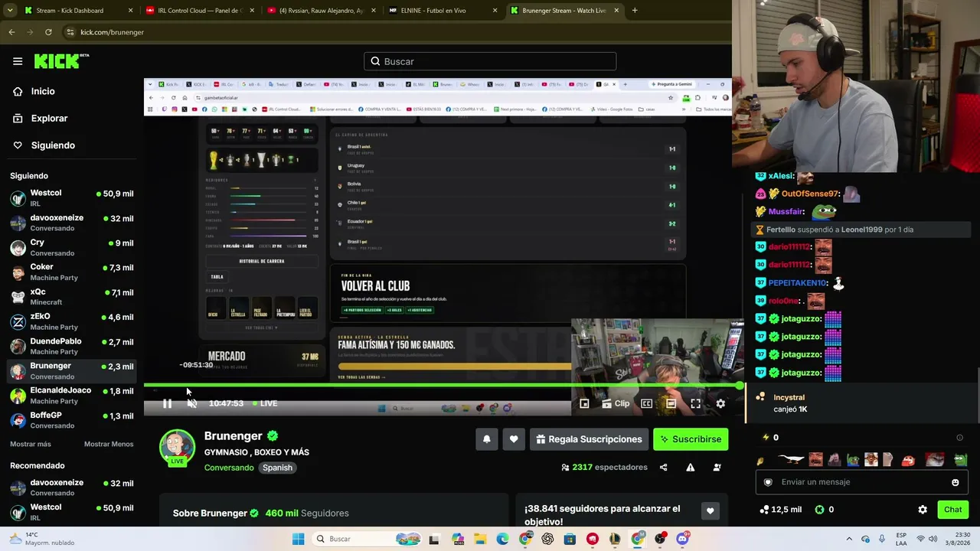Open Coker channel in the sidebar
The width and height of the screenshot is (980, 551).
point(72,272)
